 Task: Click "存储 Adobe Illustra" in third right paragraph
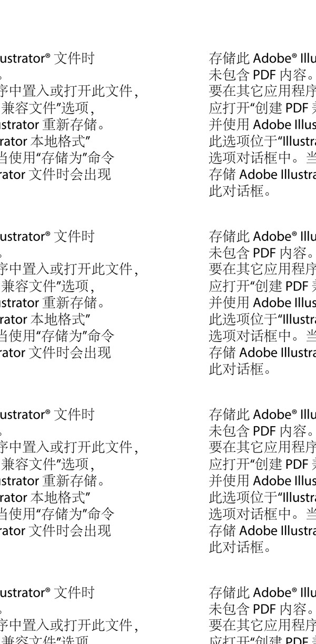262,530
